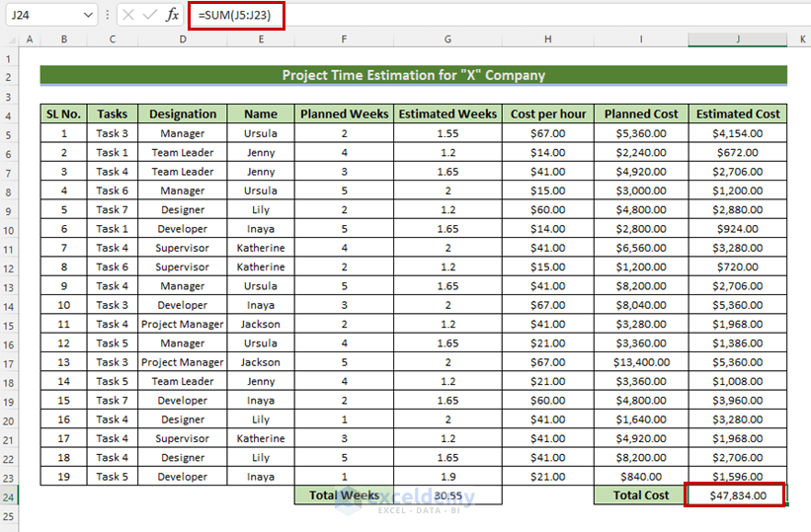The height and width of the screenshot is (532, 811).
Task: Click the Enter checkmark formula bar icon
Action: point(150,15)
